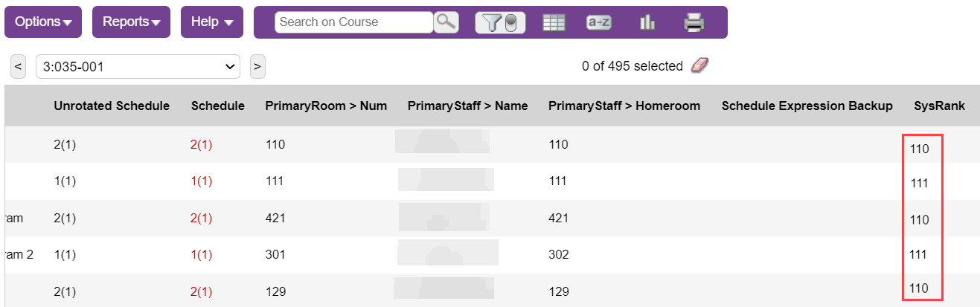The image size is (980, 307).
Task: Open the bar chart dictionary icon
Action: point(647,22)
